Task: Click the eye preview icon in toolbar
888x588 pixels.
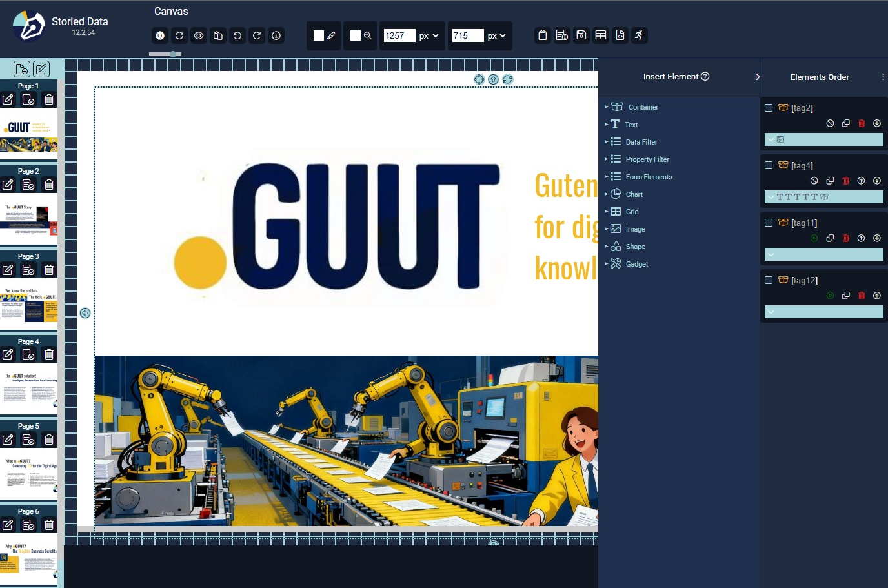Action: [x=199, y=35]
